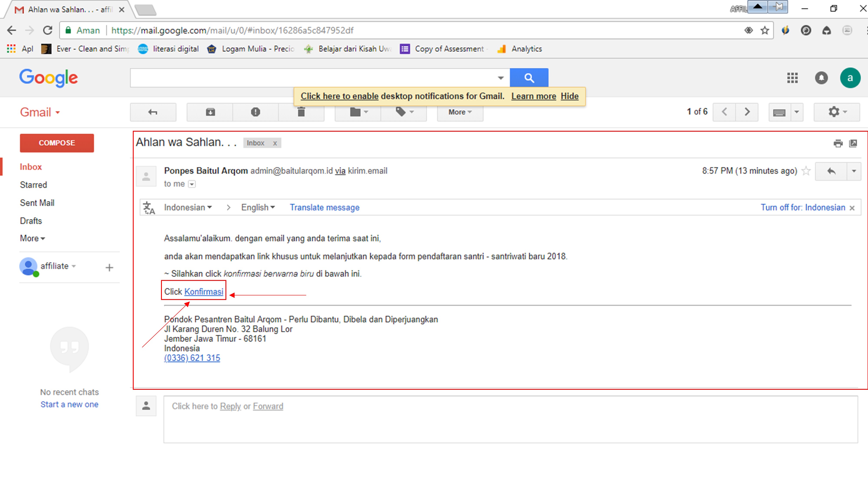Click the red COMPOSE button

(x=57, y=143)
